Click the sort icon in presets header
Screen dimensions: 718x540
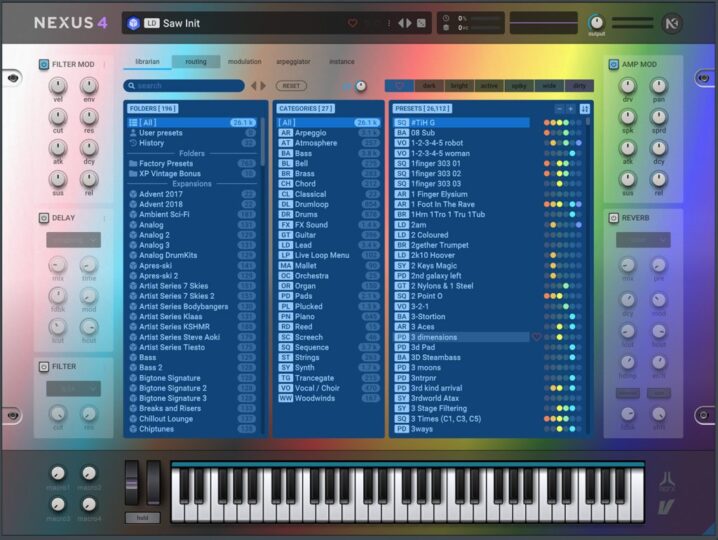585,108
